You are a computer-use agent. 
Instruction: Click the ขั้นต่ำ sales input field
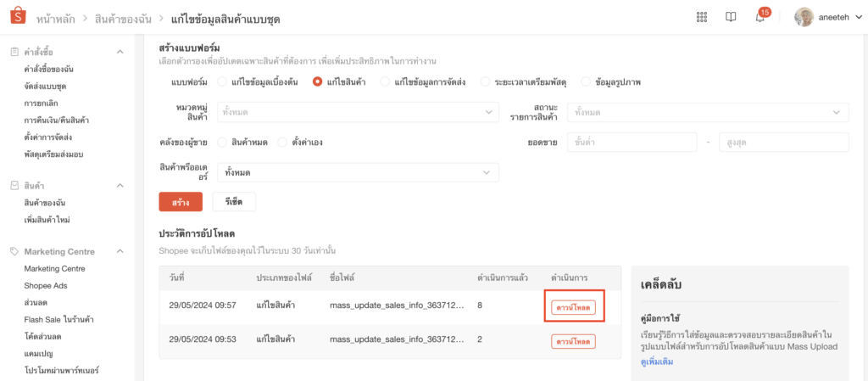click(x=632, y=143)
